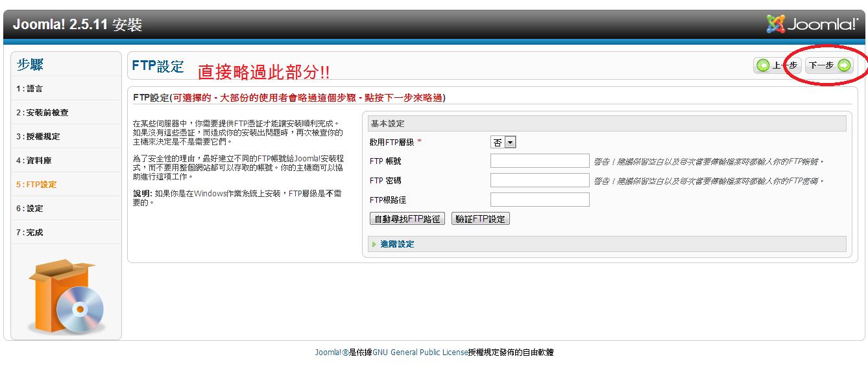Focus the FTP 密碼 input field
Viewport: 868px width, 370px height.
click(x=540, y=181)
